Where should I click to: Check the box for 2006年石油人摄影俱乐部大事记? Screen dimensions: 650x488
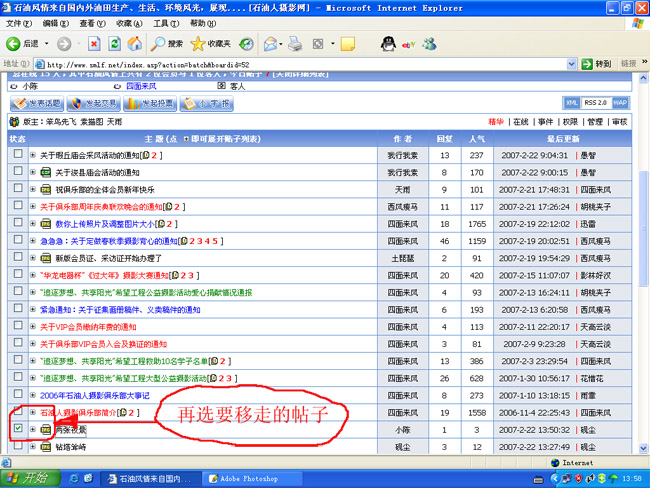pos(18,394)
